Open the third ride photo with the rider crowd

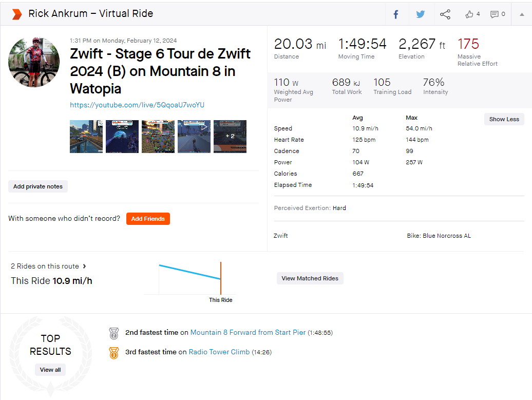(x=158, y=137)
